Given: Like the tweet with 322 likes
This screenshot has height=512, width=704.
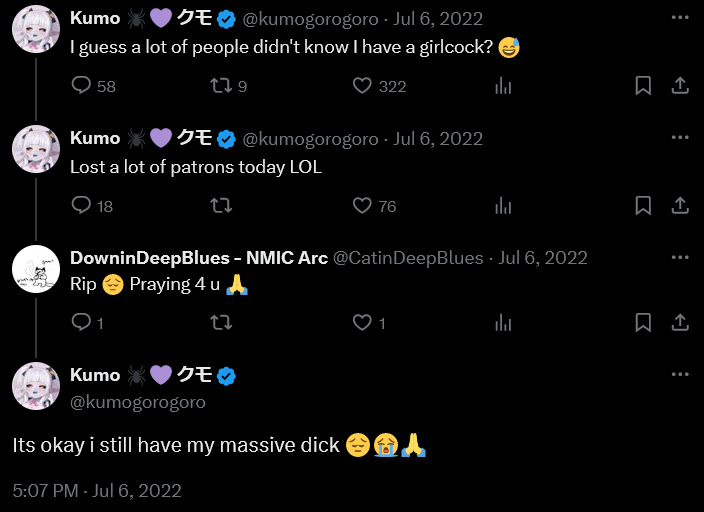Looking at the screenshot, I should [362, 85].
